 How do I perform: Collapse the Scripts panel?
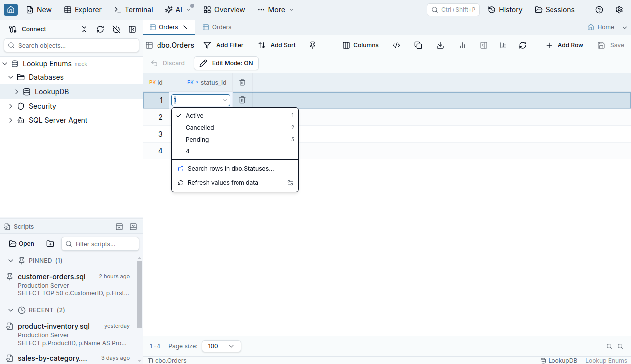pos(133,227)
